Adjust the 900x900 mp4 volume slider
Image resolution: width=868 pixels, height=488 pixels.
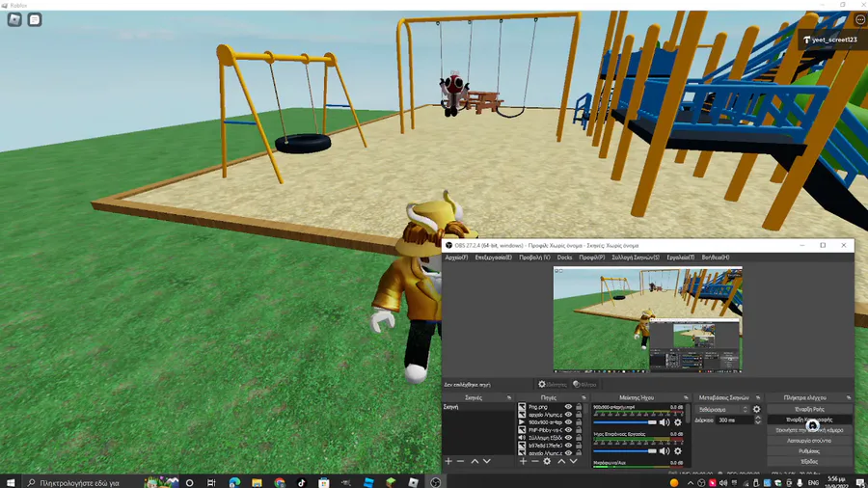click(x=624, y=422)
